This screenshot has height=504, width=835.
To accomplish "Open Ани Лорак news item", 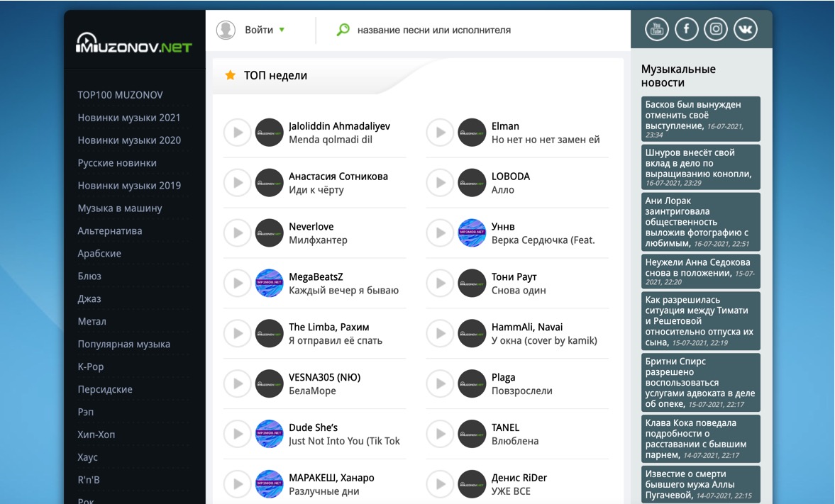I will point(701,222).
